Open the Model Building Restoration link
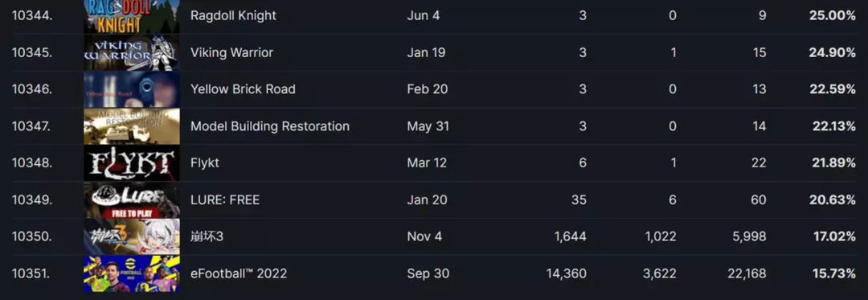Viewport: 868px width, 300px height. pyautogui.click(x=269, y=126)
